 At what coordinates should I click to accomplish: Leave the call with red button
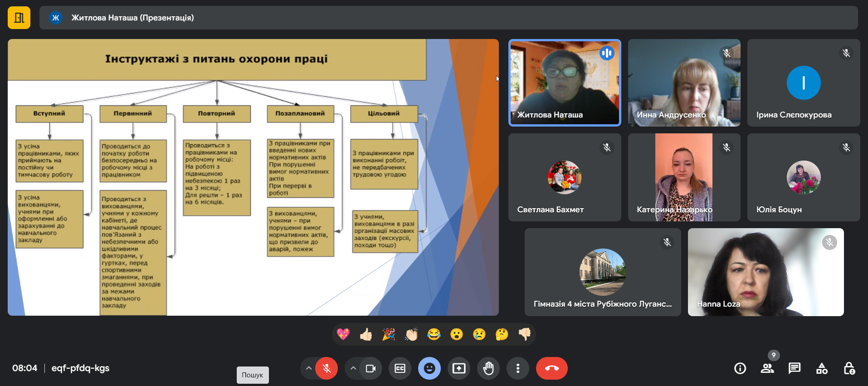tap(551, 368)
